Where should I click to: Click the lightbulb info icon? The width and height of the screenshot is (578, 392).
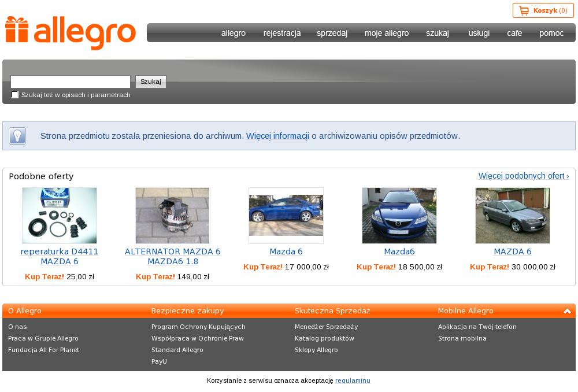click(17, 136)
